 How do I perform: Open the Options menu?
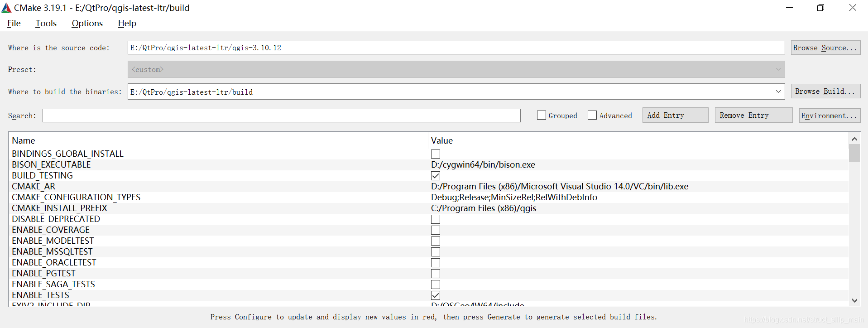coord(87,23)
